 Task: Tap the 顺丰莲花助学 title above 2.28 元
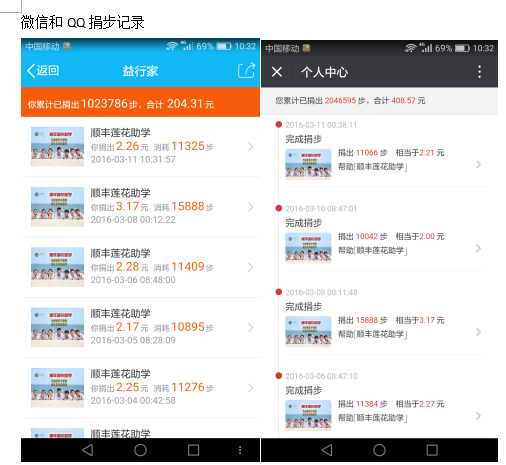[121, 253]
